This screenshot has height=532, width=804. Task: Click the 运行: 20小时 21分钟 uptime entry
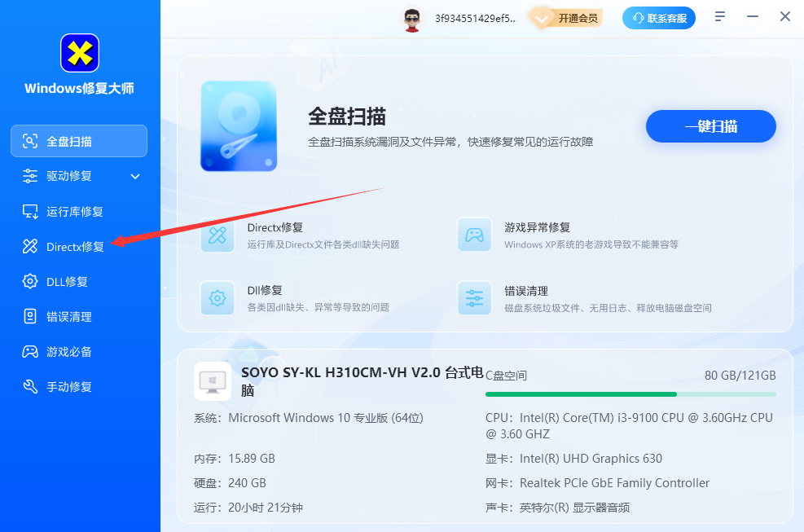[248, 508]
